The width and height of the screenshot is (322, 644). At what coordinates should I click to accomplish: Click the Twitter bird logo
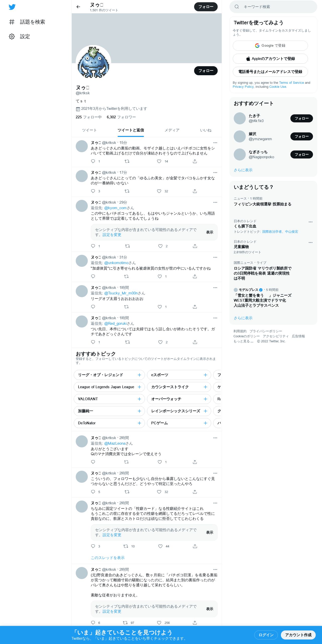point(12,7)
